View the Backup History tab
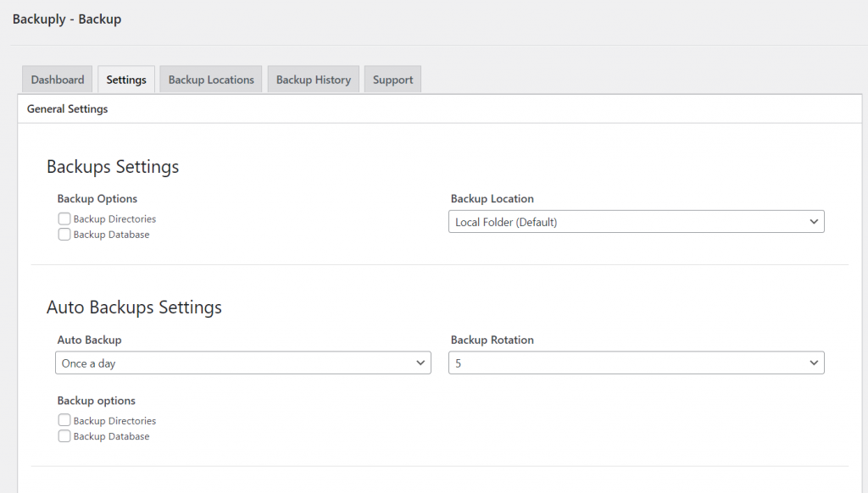The width and height of the screenshot is (868, 493). (x=313, y=79)
